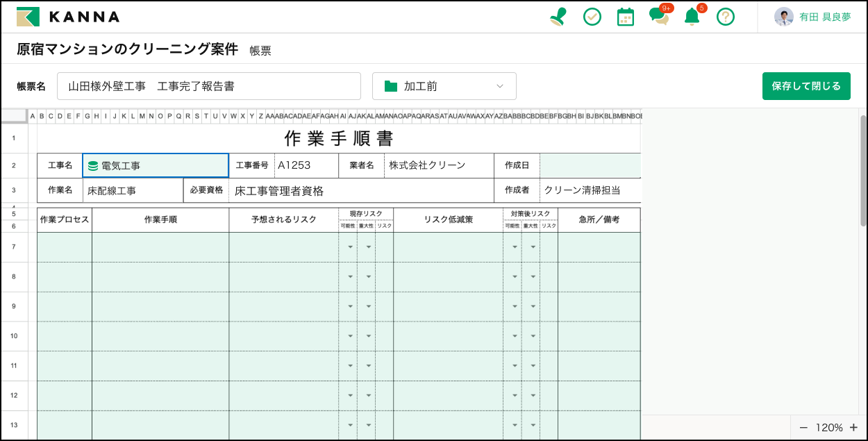Zoom out with the minus button
Viewport: 868px width, 441px height.
pyautogui.click(x=803, y=428)
